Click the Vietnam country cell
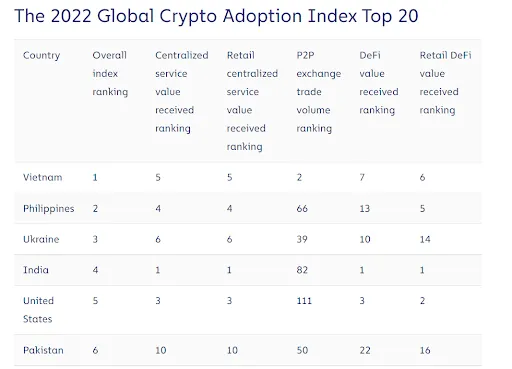 [43, 177]
